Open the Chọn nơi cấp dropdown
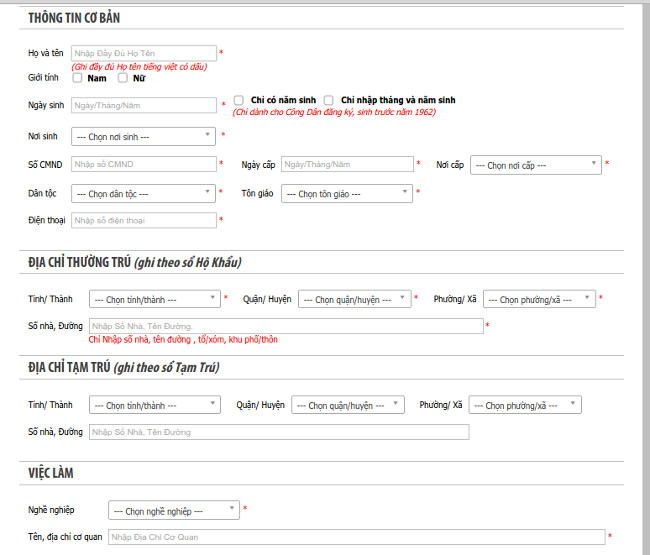The height and width of the screenshot is (555, 650). (536, 165)
